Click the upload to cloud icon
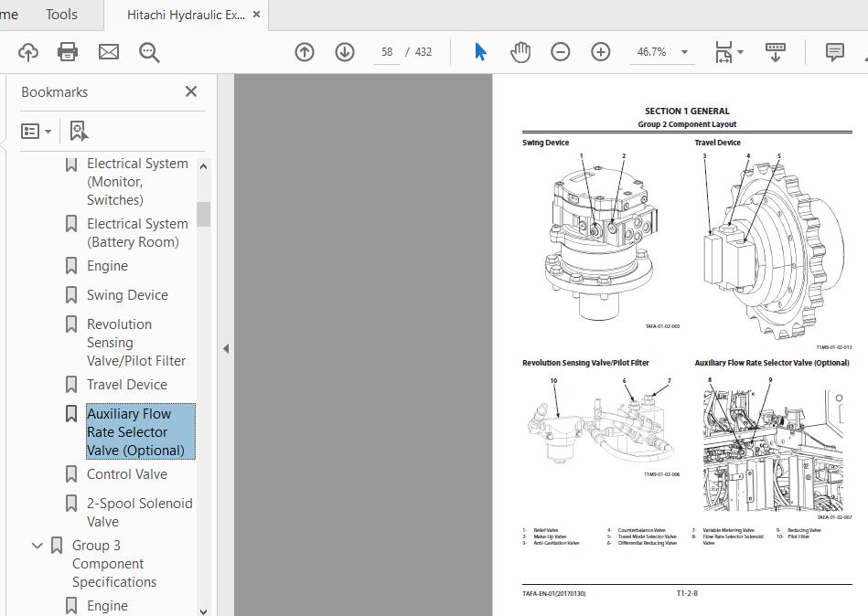Viewport: 868px width, 616px height. click(28, 52)
